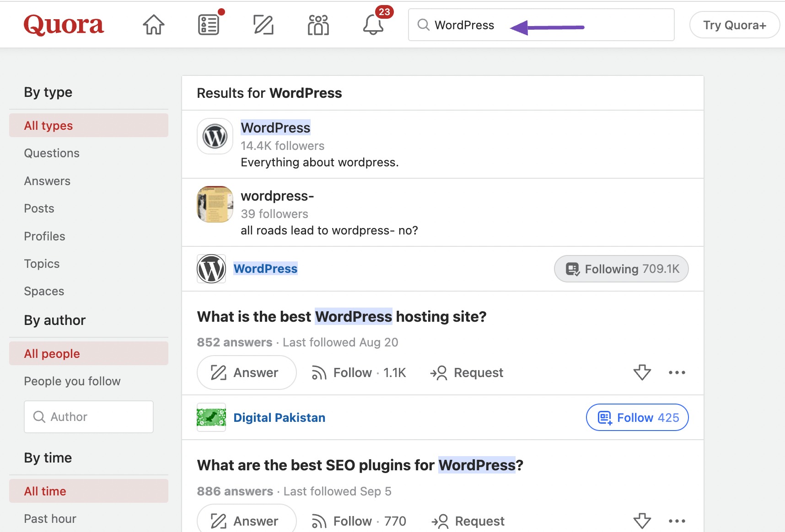Answer the WordPress hosting site question

coord(247,372)
